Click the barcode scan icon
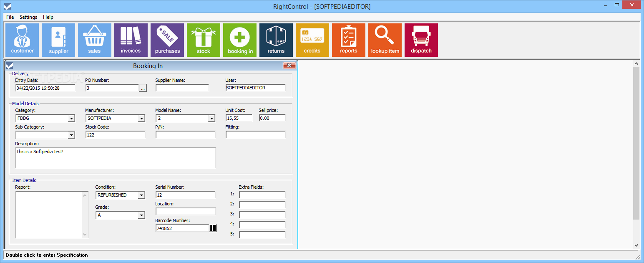The width and height of the screenshot is (644, 263). point(213,228)
